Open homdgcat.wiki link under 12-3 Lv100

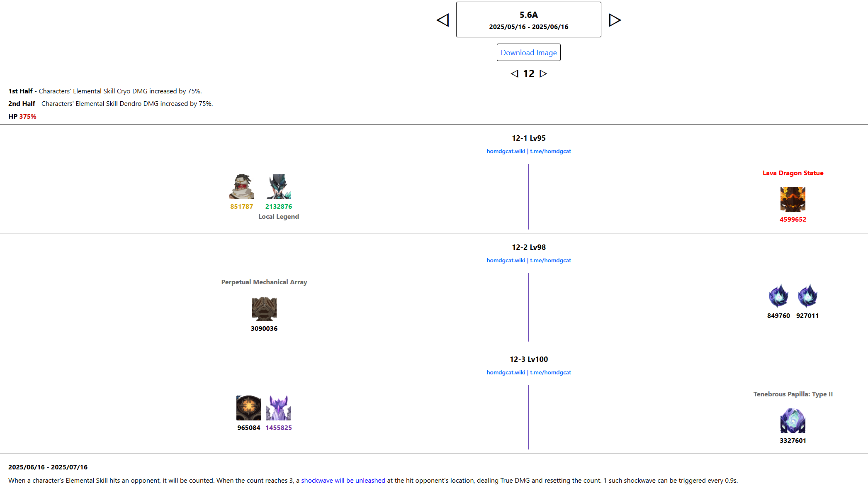[506, 373]
